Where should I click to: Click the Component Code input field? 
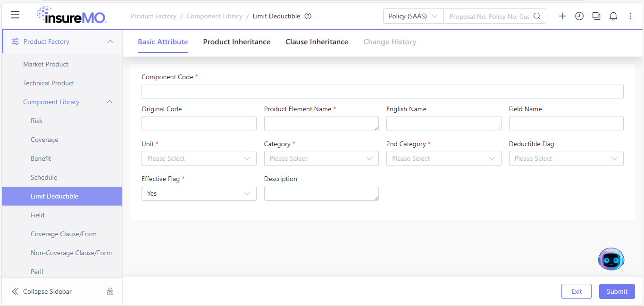(383, 91)
